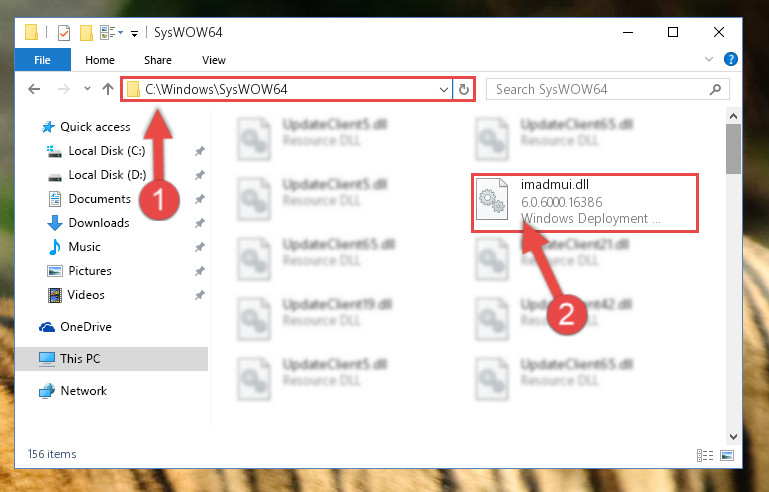769x492 pixels.
Task: Click the search magnifier icon
Action: point(716,89)
